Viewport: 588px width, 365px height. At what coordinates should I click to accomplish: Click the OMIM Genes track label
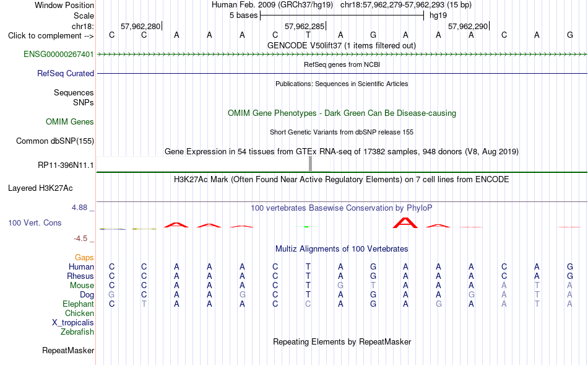click(x=70, y=121)
